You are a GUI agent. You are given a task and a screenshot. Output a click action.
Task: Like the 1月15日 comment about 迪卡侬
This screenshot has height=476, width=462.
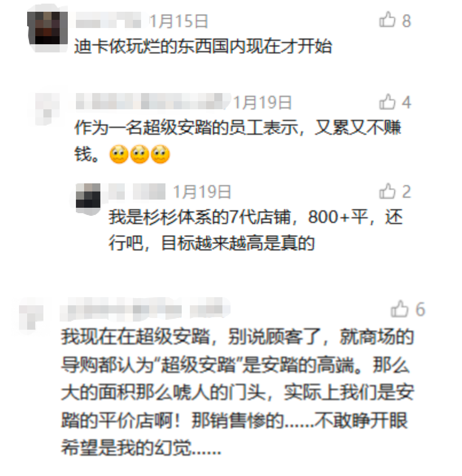click(x=387, y=20)
